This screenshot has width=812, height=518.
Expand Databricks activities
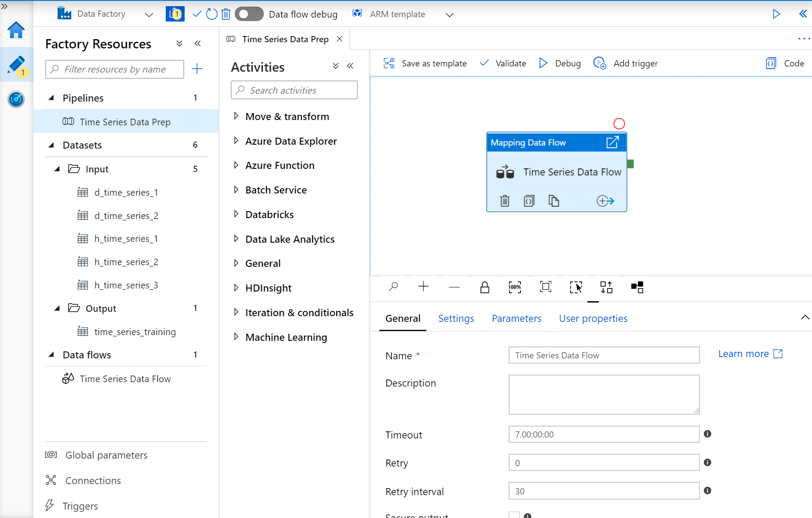click(236, 214)
